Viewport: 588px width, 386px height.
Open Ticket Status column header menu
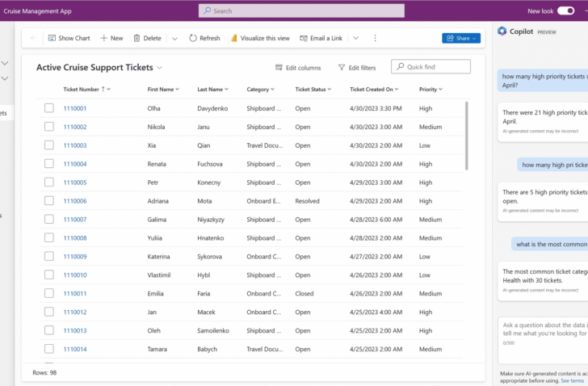coord(313,89)
